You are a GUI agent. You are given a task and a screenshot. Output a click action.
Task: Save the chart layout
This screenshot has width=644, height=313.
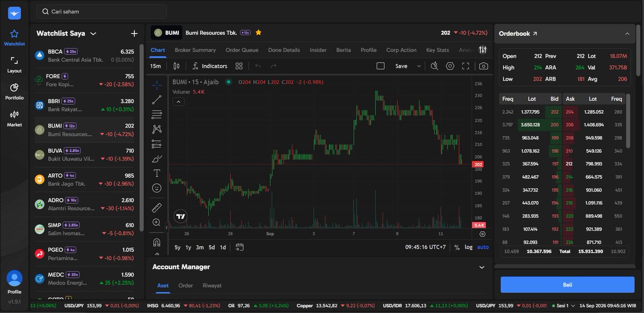click(x=401, y=66)
